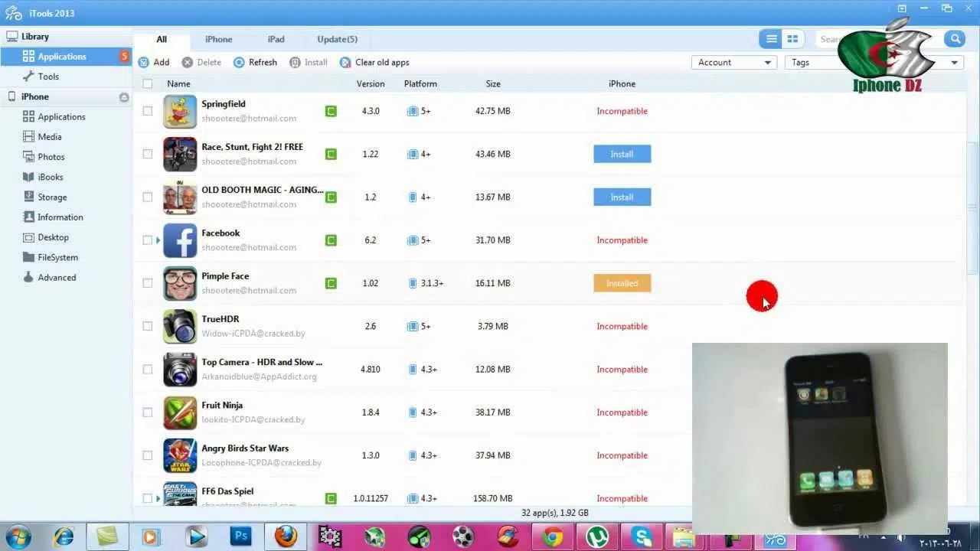The height and width of the screenshot is (551, 980).
Task: Click the Fruit Ninja app icon
Action: click(180, 412)
